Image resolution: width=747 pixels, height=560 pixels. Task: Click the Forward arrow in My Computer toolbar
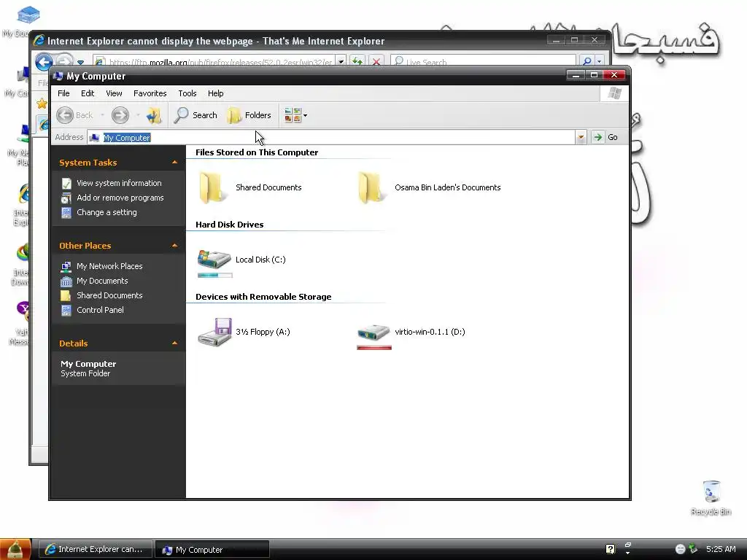120,115
